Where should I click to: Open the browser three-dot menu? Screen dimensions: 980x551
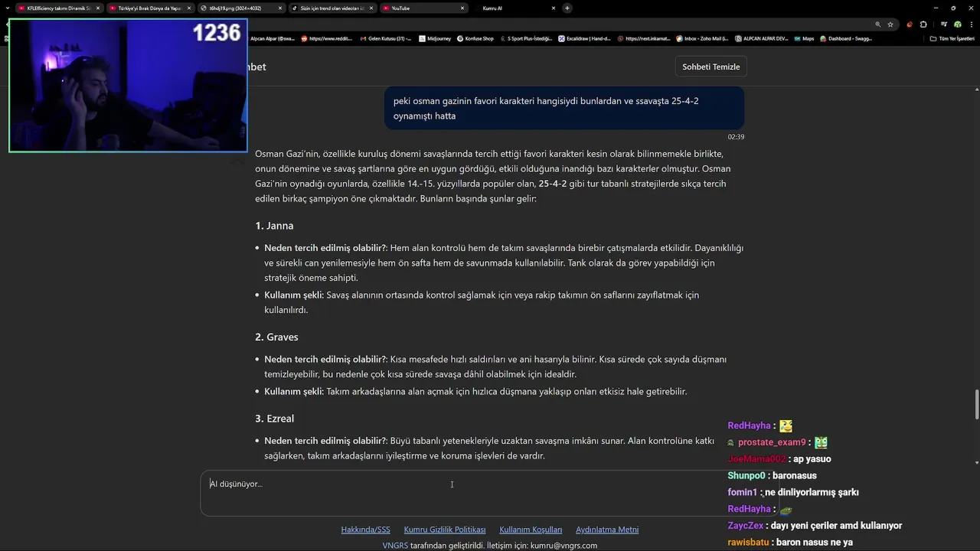click(x=971, y=24)
